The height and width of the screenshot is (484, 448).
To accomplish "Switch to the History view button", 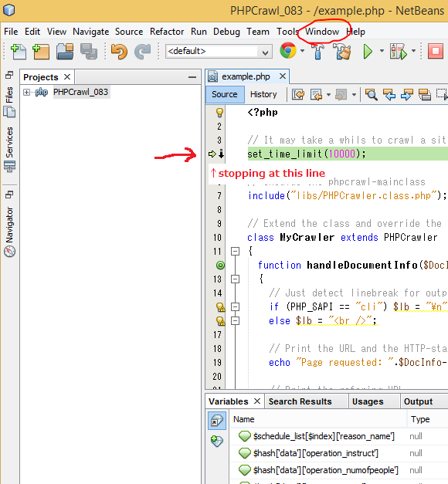I will [263, 94].
